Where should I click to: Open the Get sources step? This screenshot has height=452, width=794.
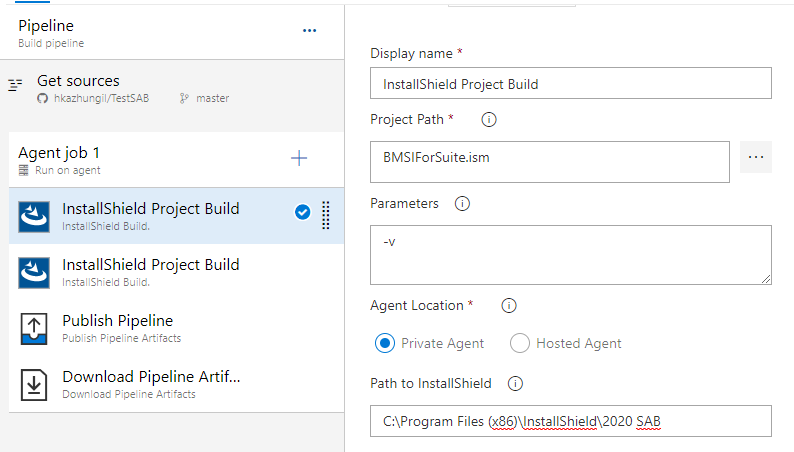pyautogui.click(x=172, y=89)
